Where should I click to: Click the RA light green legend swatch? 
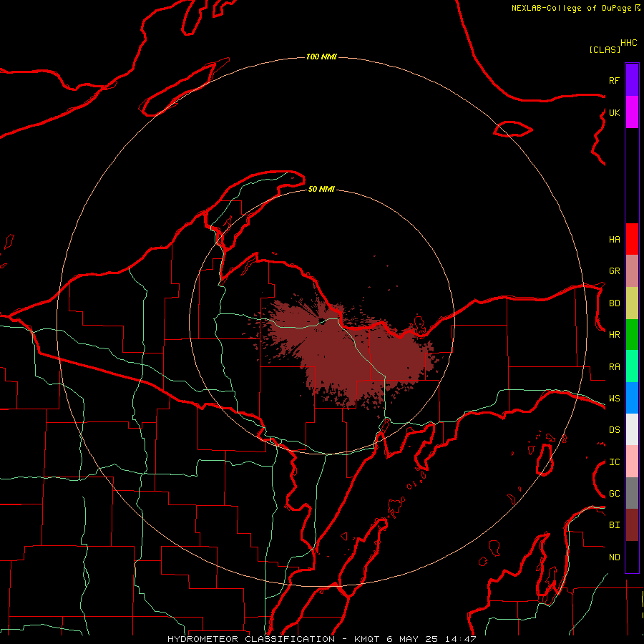[632, 366]
